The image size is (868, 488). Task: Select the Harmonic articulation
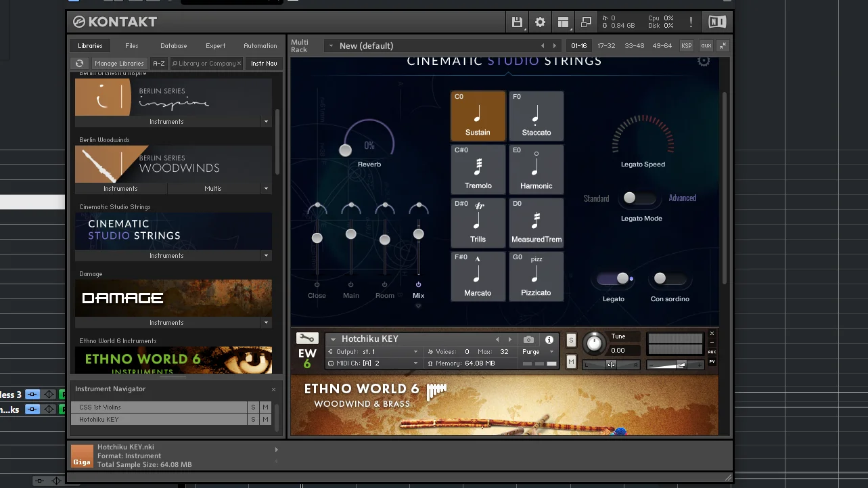[x=536, y=169]
